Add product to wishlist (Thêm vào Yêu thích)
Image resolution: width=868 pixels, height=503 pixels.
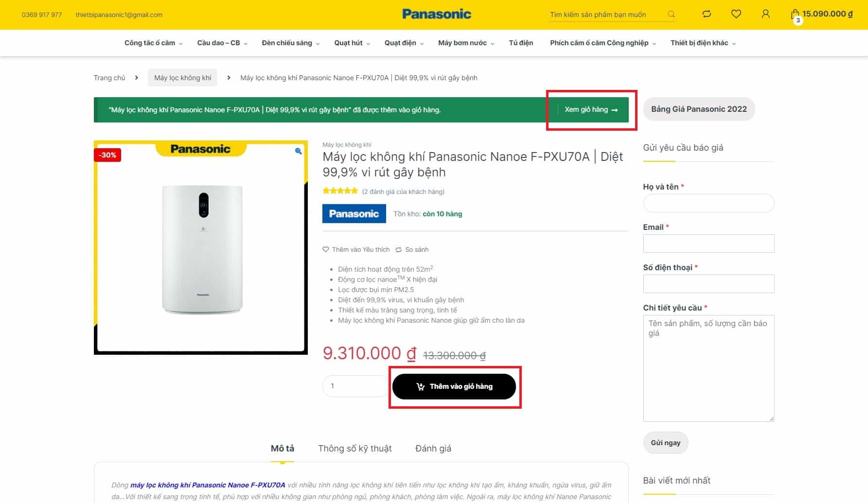(356, 250)
